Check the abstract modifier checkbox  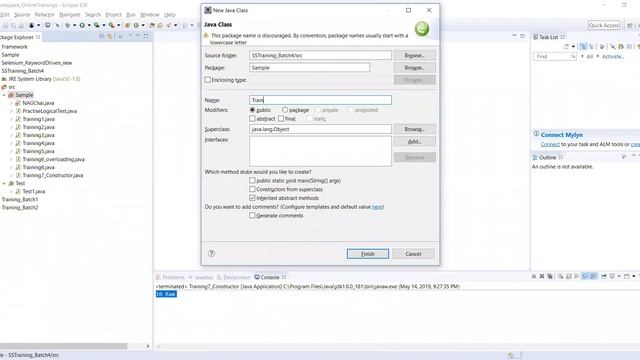[x=252, y=118]
